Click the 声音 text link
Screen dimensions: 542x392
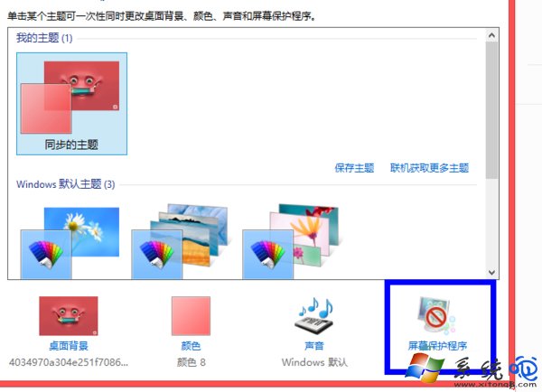[x=314, y=346]
